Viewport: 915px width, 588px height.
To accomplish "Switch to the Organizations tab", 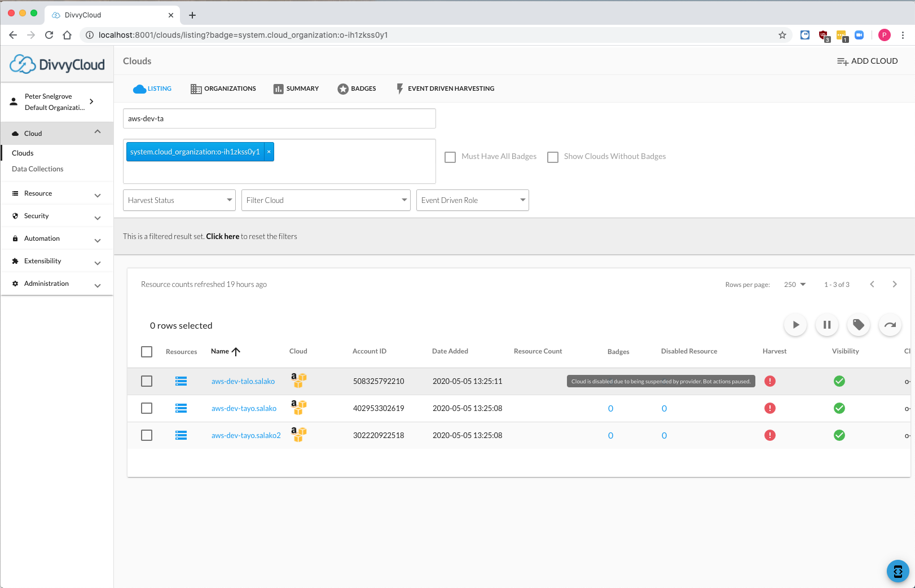I will [223, 89].
